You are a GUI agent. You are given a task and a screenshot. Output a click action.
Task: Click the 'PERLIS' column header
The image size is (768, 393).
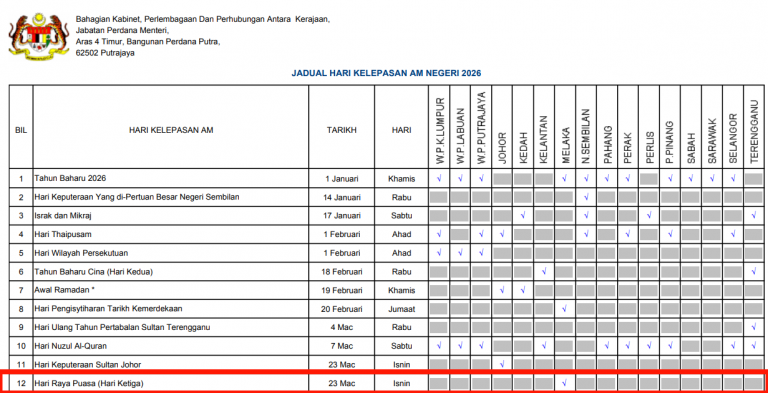pyautogui.click(x=649, y=147)
